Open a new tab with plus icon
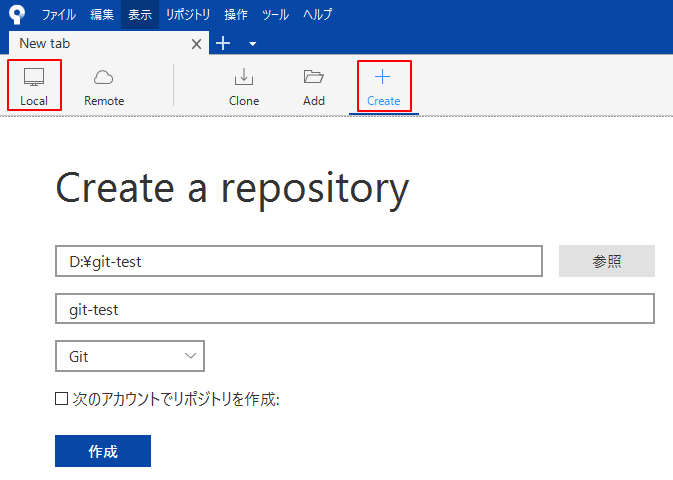This screenshot has height=480, width=673. point(223,43)
